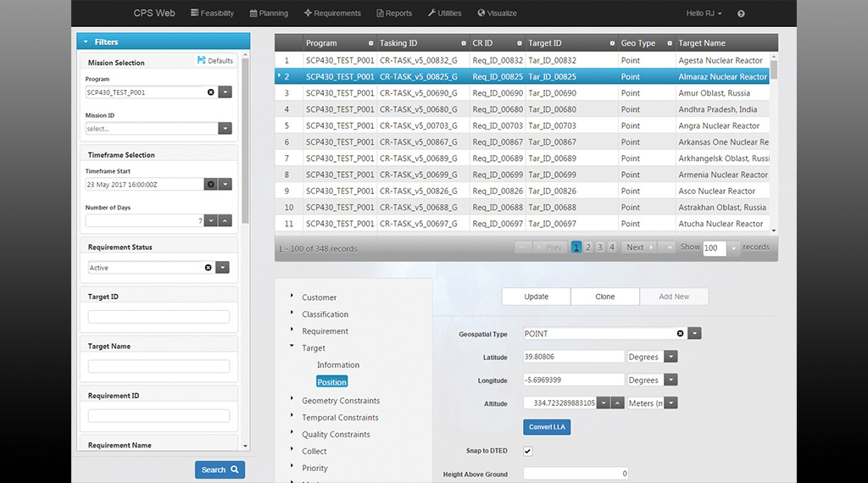Clear the Program field selection
Viewport: 868px width, 483px height.
[x=211, y=92]
